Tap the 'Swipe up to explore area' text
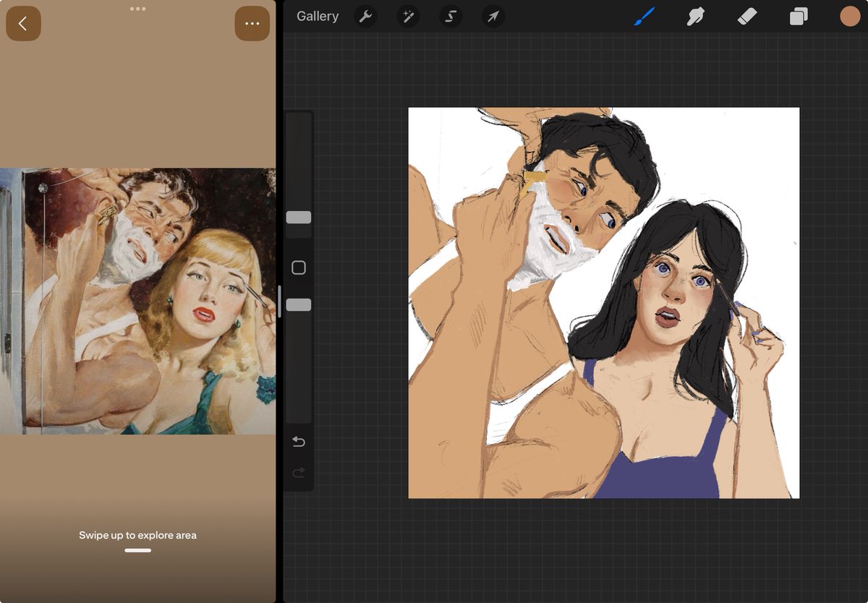 [137, 536]
